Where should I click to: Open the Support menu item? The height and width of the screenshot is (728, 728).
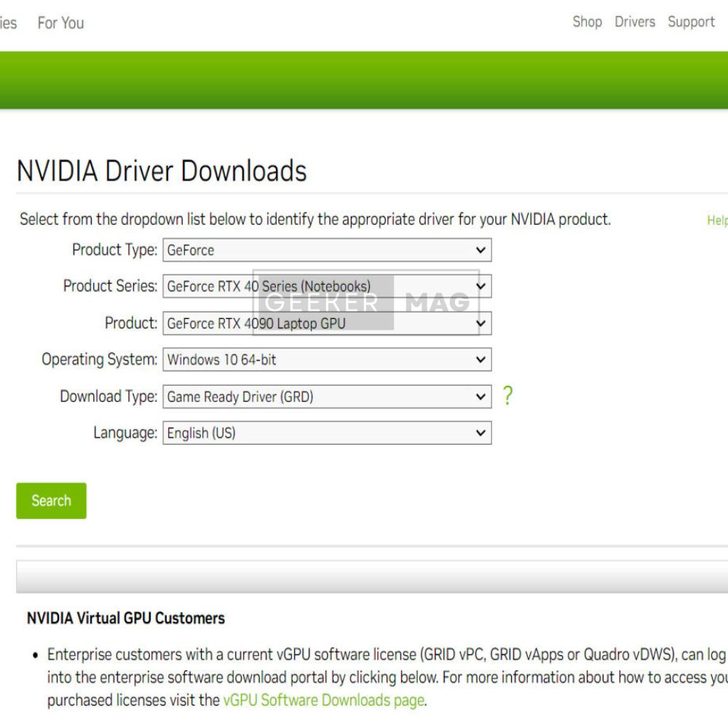pos(691,22)
